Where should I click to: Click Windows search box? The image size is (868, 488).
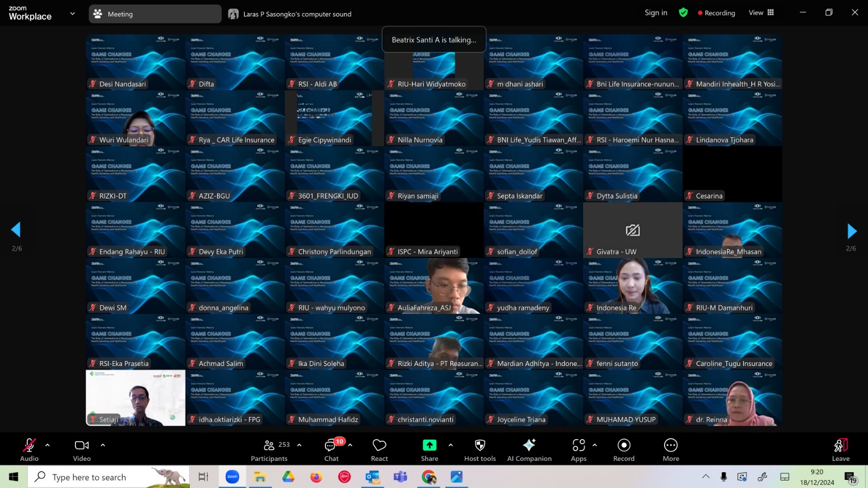coord(108,477)
